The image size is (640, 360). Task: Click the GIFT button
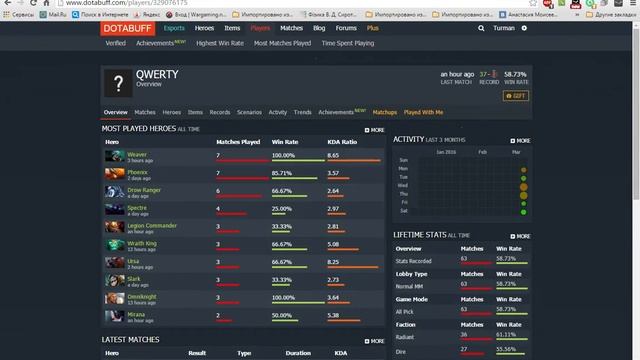pos(516,96)
